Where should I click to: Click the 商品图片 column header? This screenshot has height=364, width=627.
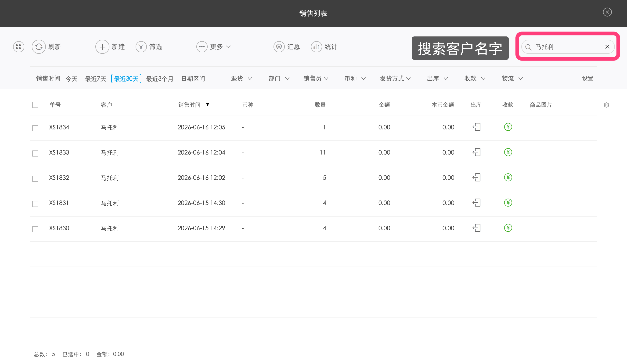[541, 105]
